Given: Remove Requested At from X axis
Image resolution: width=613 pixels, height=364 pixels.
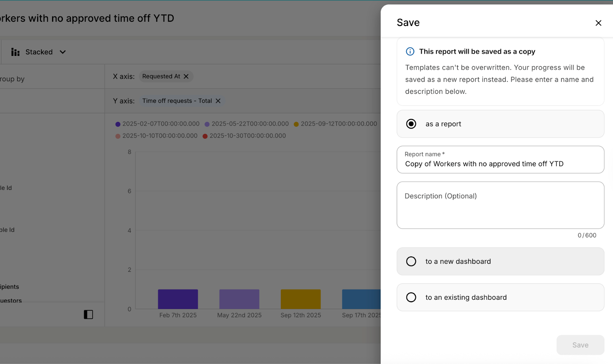Looking at the screenshot, I should (x=186, y=77).
